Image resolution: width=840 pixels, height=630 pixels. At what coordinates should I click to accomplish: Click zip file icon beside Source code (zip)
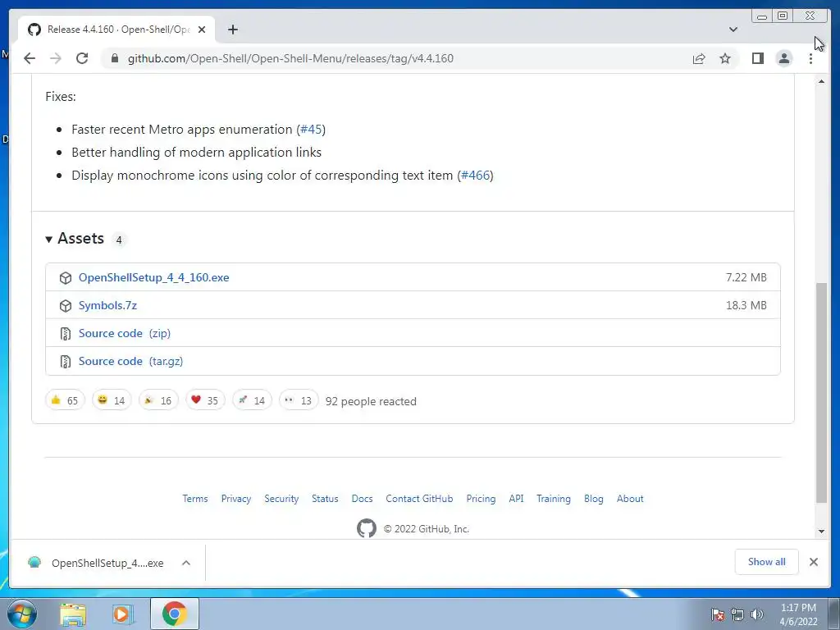66,334
